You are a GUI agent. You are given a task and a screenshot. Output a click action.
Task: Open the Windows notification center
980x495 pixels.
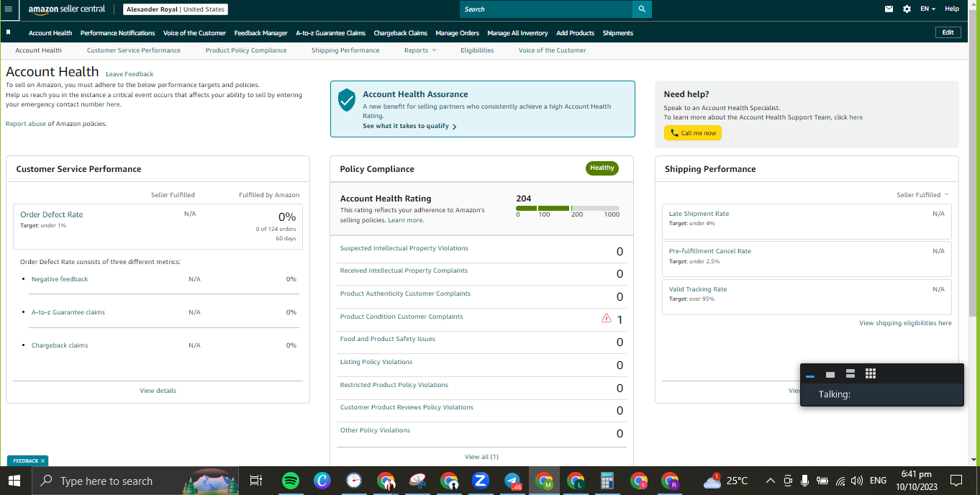[x=956, y=481]
